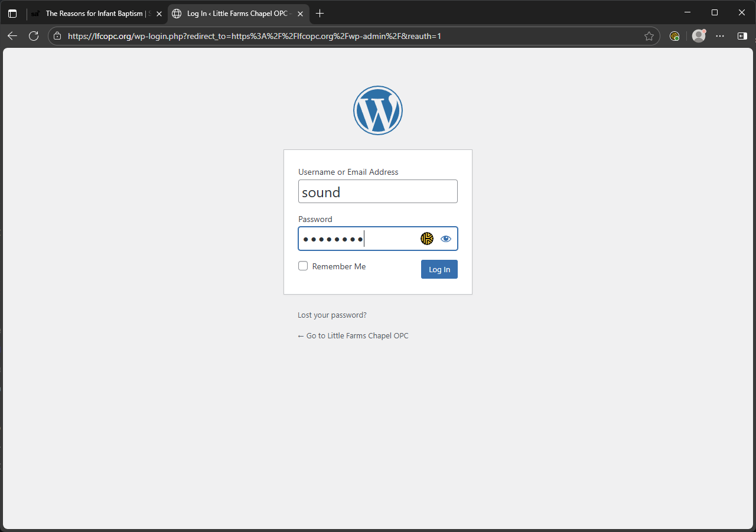
Task: Reload the page with the refresh icon
Action: pyautogui.click(x=34, y=36)
